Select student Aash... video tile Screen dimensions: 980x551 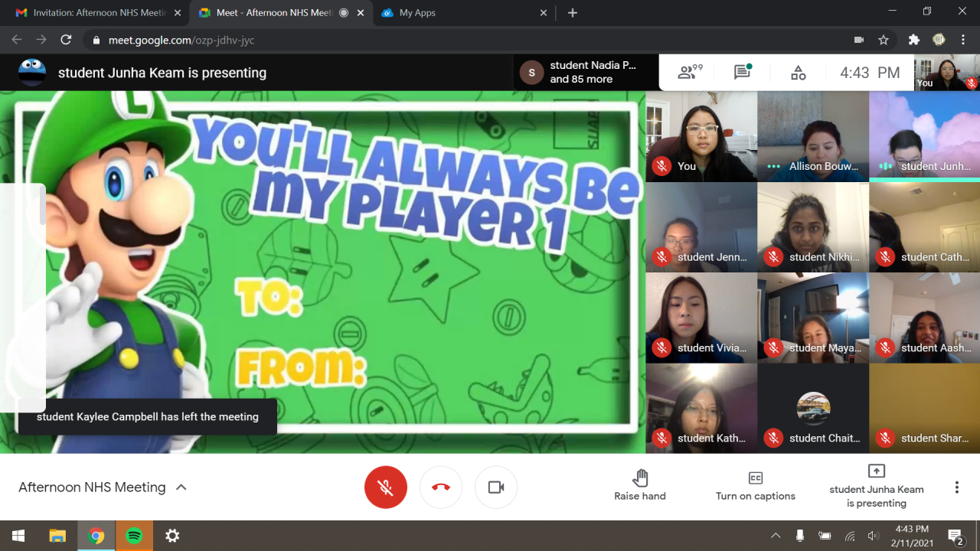[925, 318]
